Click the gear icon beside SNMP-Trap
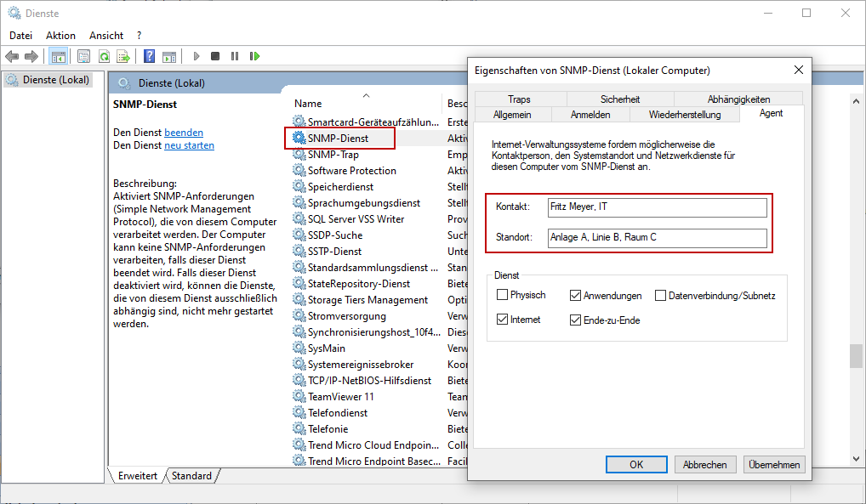Viewport: 866px width, 504px height. point(299,154)
